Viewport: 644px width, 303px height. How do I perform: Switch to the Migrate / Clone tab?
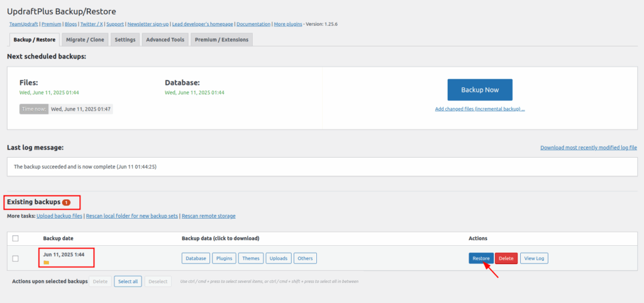click(85, 40)
